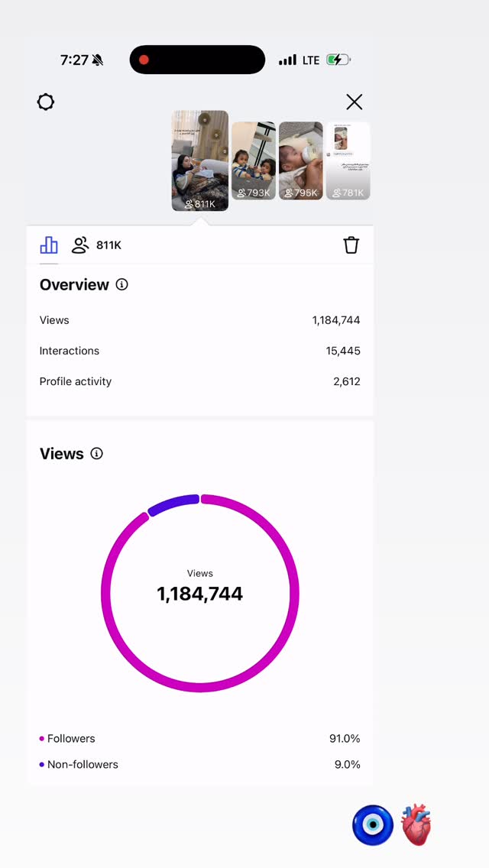Switch to the 811K viewers tab

tap(96, 245)
